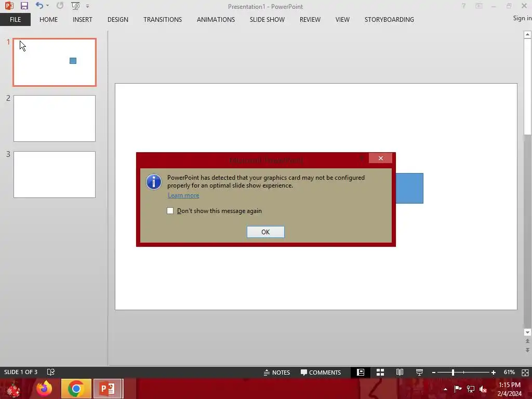
Task: Click OK in the dialog
Action: 265,232
